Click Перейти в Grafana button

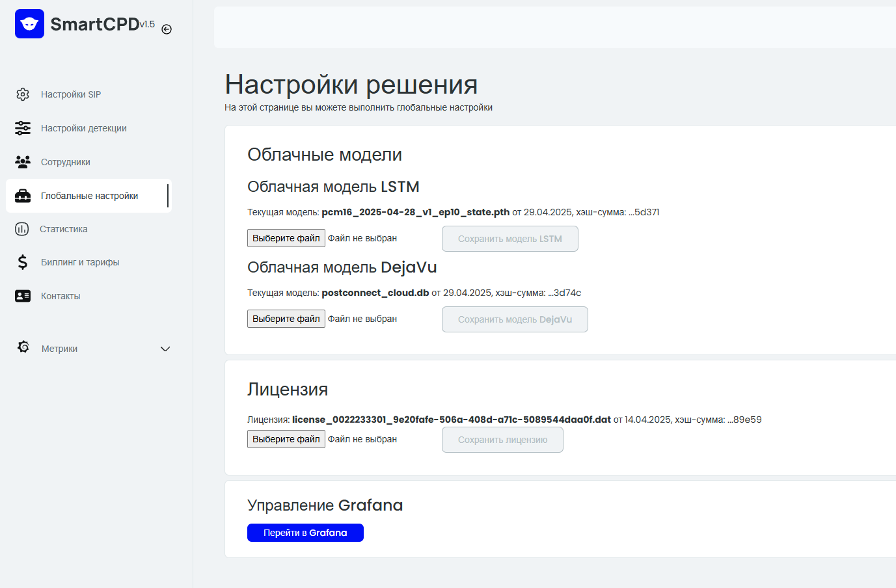click(305, 533)
